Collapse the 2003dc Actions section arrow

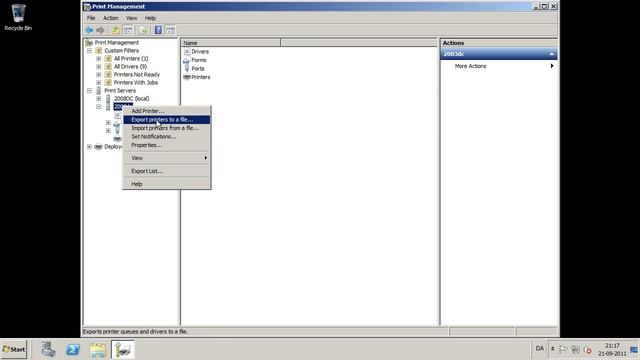551,54
